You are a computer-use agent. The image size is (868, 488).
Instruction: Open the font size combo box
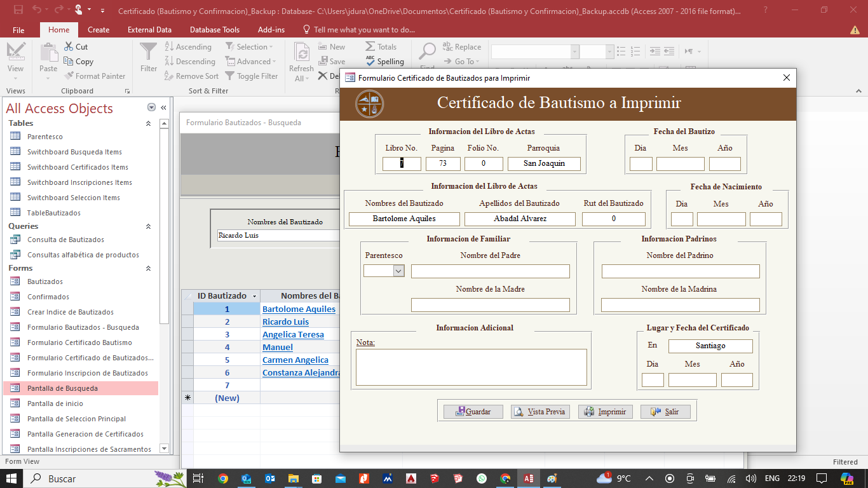[609, 52]
